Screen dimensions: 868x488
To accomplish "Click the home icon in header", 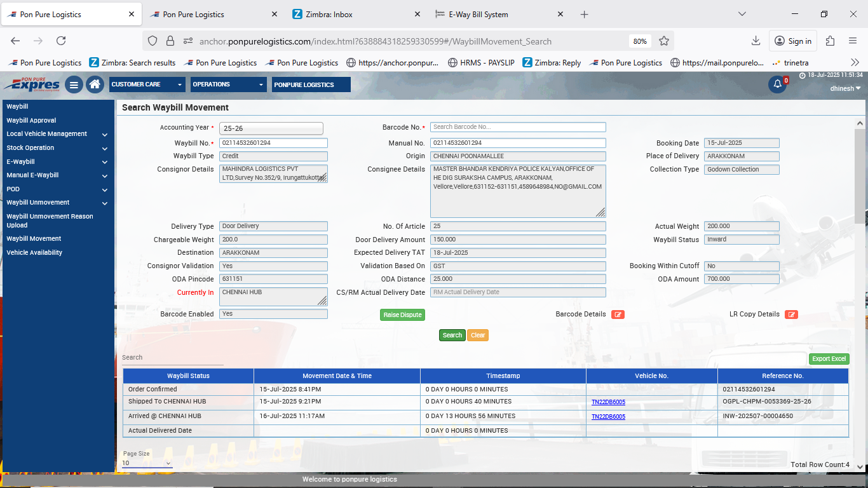I will coord(95,85).
